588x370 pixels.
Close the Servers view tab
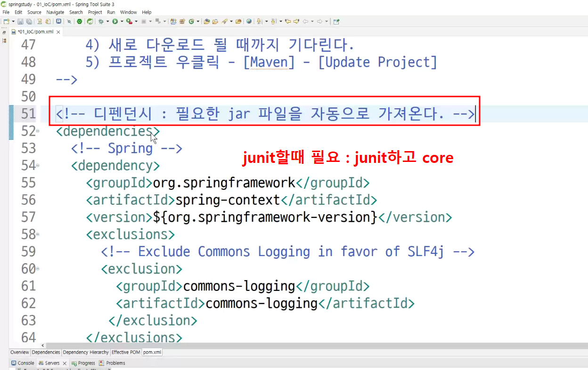(x=65, y=363)
